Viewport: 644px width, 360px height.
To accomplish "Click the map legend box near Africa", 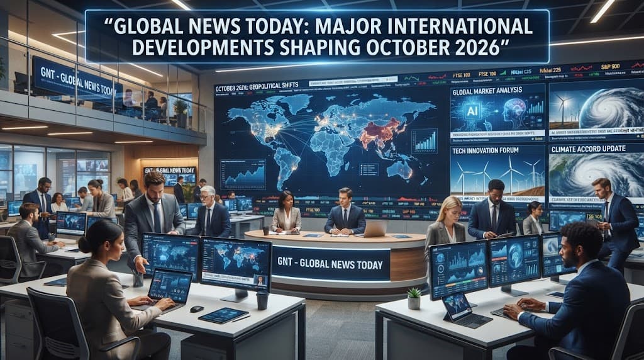I will coord(369,169).
